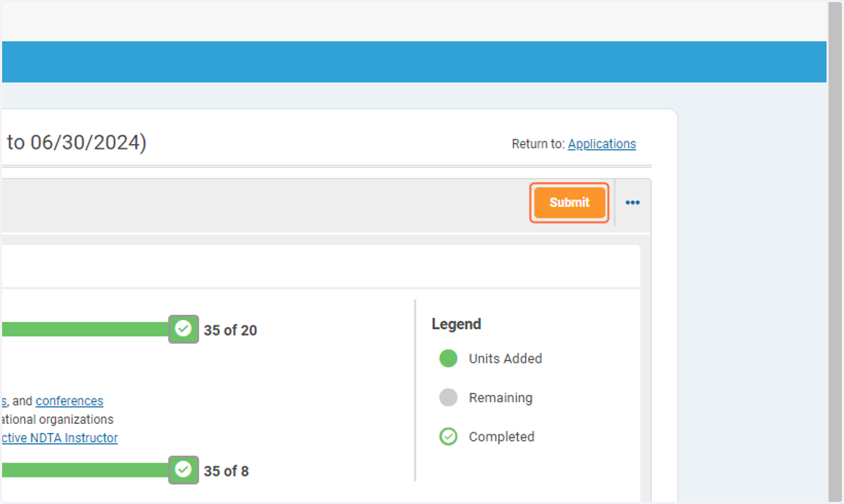Click the orange Submit button
844x504 pixels.
[569, 202]
